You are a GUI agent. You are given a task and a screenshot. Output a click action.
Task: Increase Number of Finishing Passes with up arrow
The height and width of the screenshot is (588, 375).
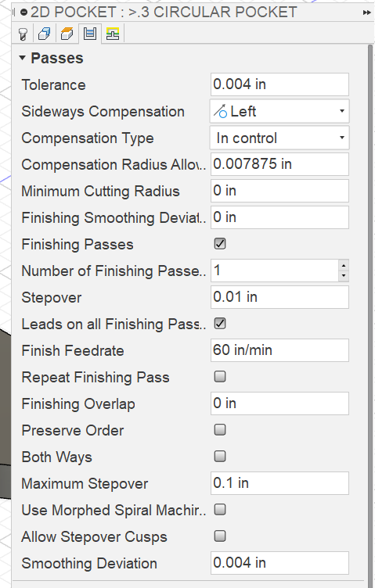(x=344, y=266)
